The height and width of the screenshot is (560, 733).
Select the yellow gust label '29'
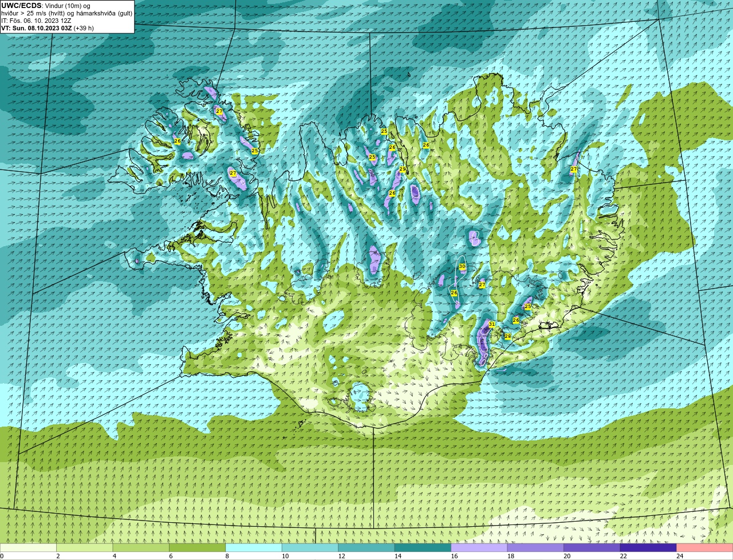pos(403,169)
